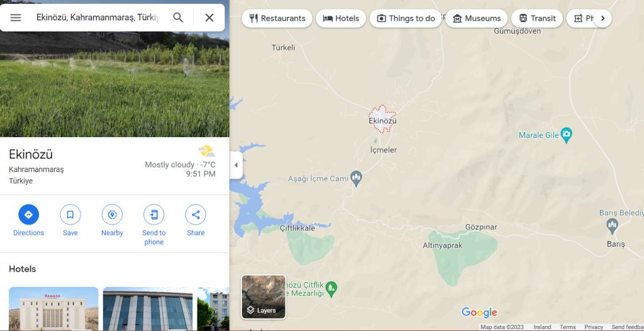The width and height of the screenshot is (644, 331).
Task: Click the Transit category chip
Action: coord(537,18)
